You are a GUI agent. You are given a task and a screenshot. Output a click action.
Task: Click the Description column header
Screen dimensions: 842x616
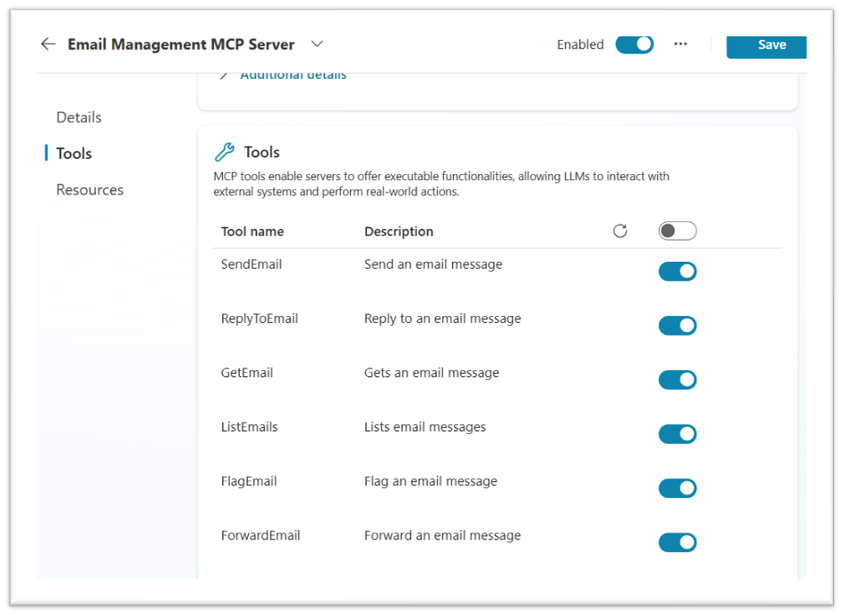pyautogui.click(x=399, y=232)
